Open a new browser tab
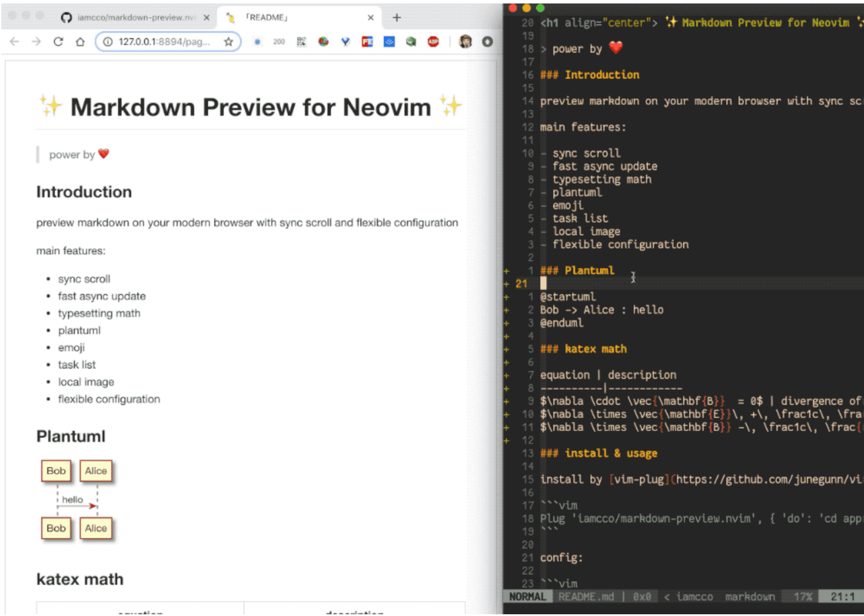The width and height of the screenshot is (864, 616). click(x=397, y=17)
